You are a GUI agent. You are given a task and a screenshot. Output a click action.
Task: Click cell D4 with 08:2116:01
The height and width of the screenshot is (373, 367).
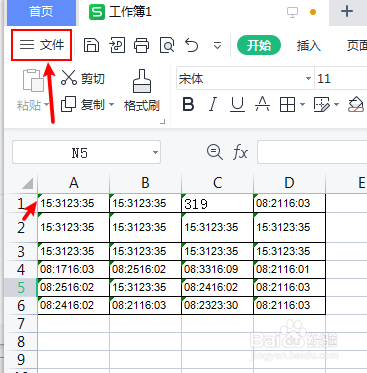[289, 269]
